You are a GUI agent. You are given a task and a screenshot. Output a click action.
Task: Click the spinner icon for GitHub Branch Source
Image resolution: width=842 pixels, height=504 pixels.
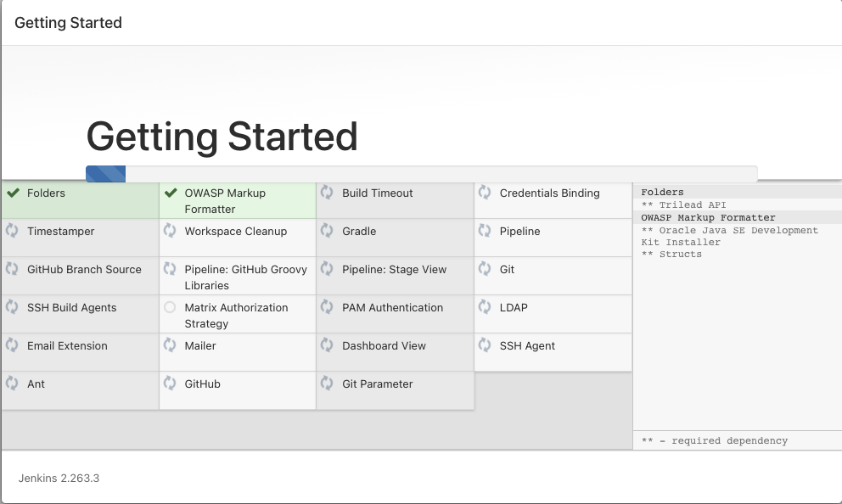(x=12, y=268)
